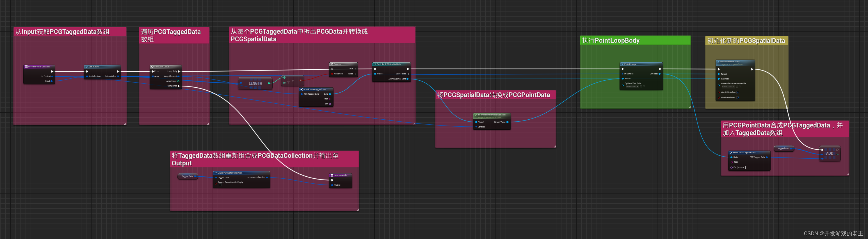Select the Break PCGTaggedData node header
The image size is (868, 239).
pyautogui.click(x=316, y=90)
